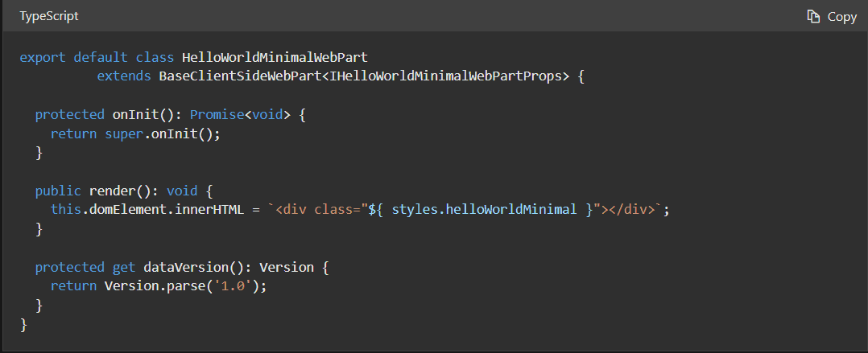868x353 pixels.
Task: Click the render() method name
Action: tap(120, 191)
